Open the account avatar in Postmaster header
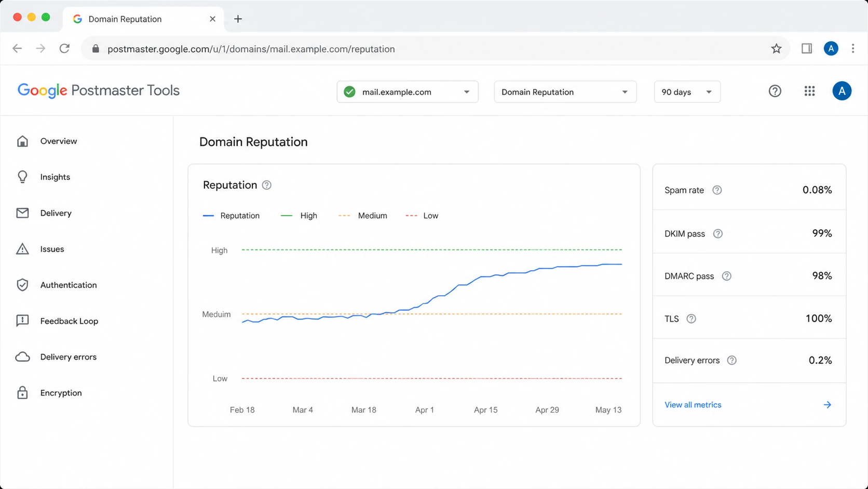This screenshot has height=489, width=868. point(842,91)
